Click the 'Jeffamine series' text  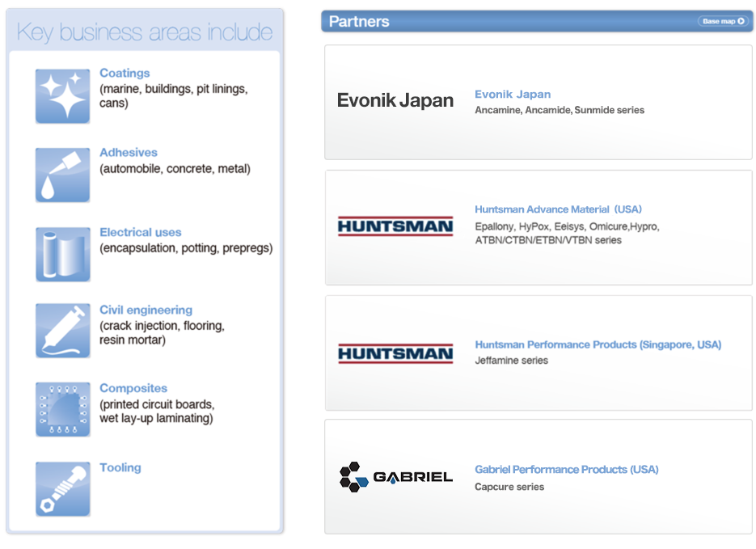click(511, 361)
